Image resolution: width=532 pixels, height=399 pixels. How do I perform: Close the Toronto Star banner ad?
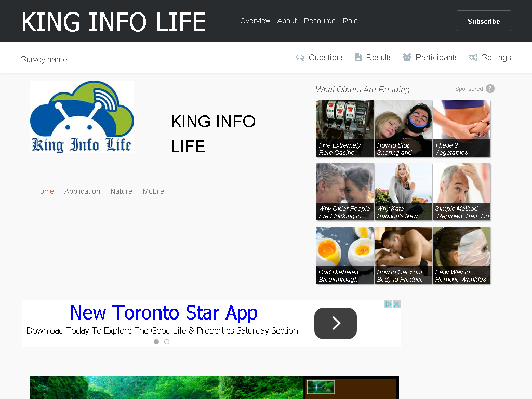(396, 304)
